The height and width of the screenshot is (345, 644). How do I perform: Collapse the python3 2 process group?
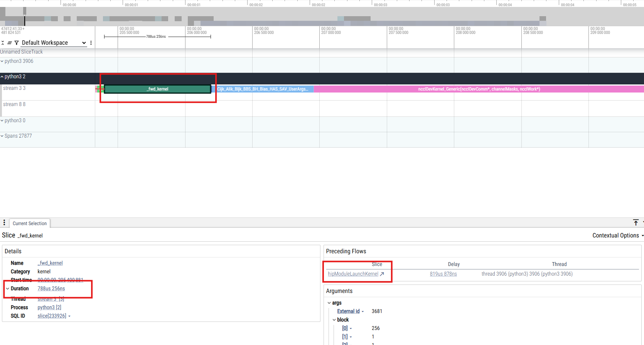2,77
